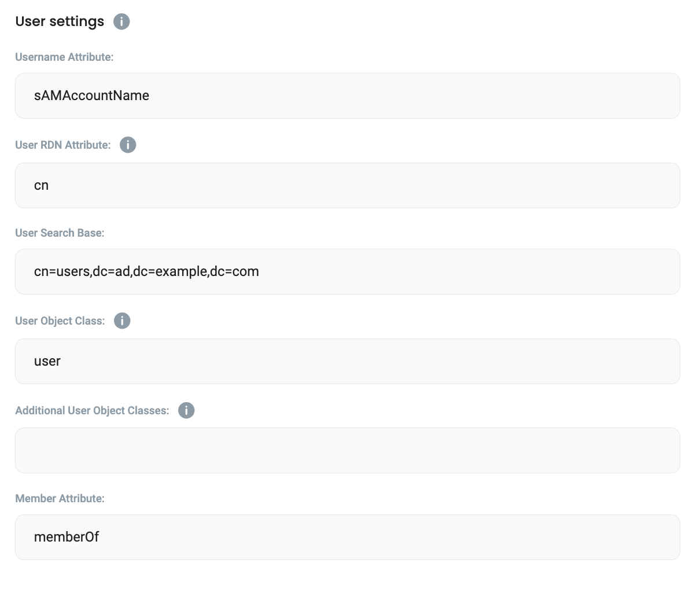Focus the Username Attribute input field
Screen dimensions: 700x589
[x=347, y=96]
